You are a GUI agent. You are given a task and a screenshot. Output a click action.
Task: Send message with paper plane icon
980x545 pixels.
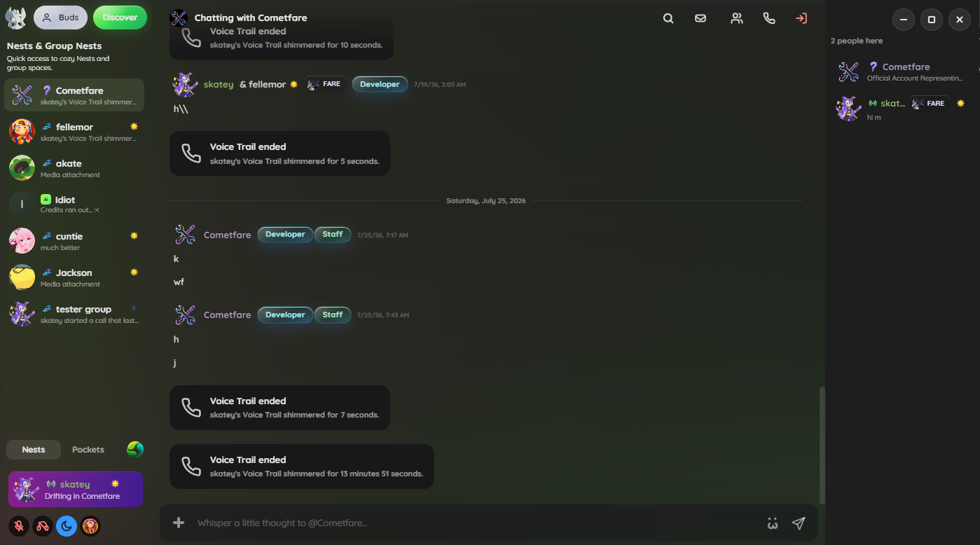pyautogui.click(x=799, y=523)
